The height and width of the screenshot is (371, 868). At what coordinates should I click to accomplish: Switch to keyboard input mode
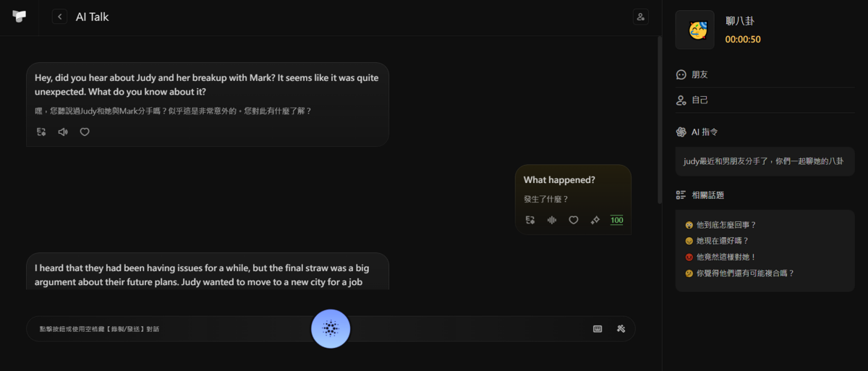point(597,328)
